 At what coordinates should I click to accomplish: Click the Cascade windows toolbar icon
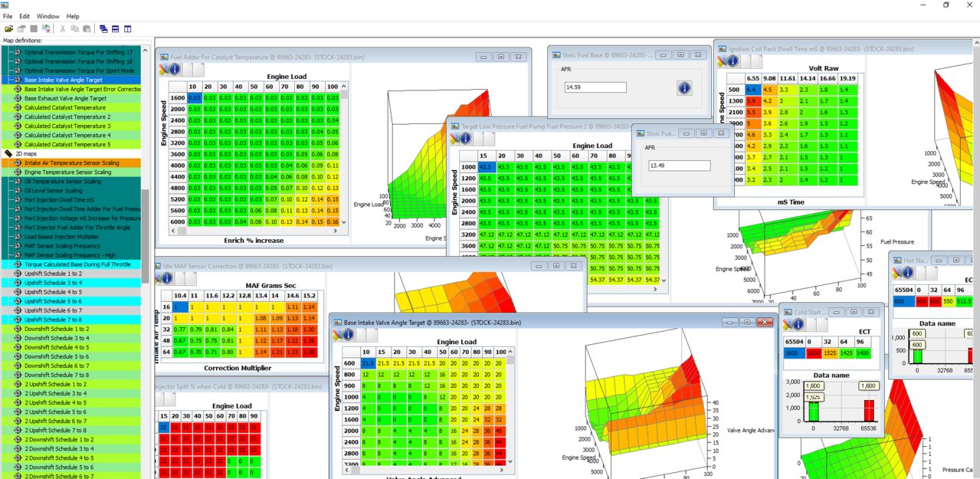click(103, 28)
